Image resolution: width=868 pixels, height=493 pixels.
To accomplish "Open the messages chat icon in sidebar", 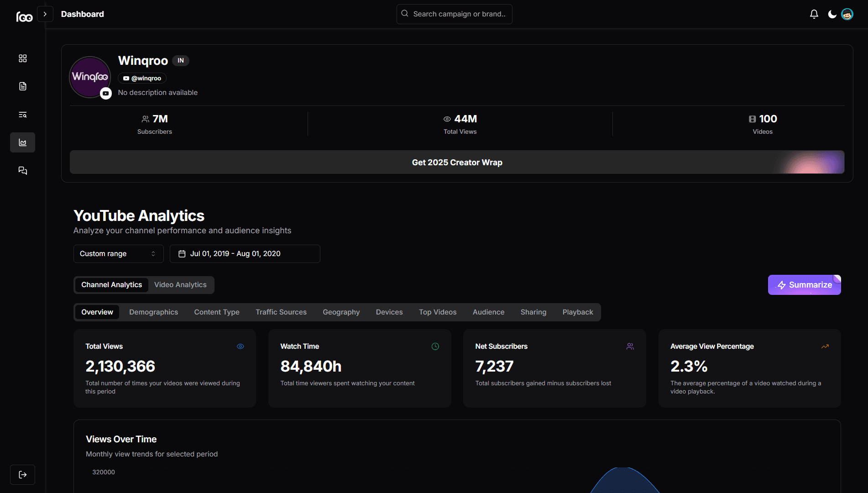I will point(22,170).
